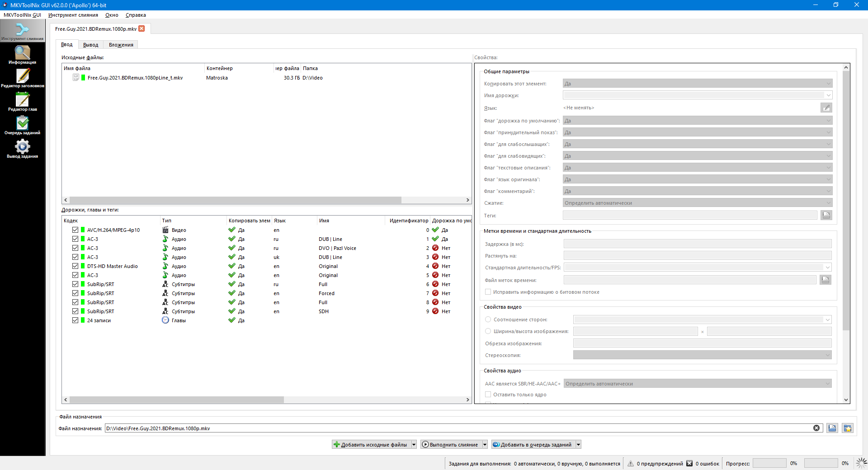
Task: Uncheck the AC-3 DVO | Pazl Voice track
Action: click(75, 248)
